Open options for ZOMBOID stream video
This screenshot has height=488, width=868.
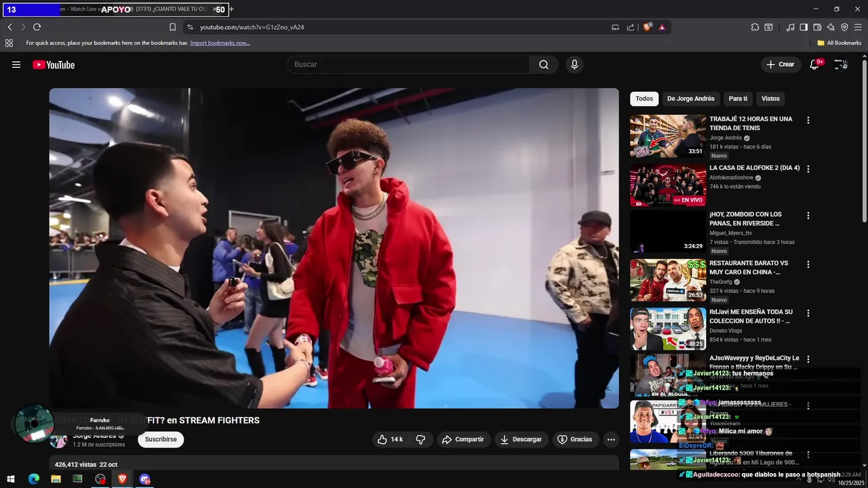point(808,216)
